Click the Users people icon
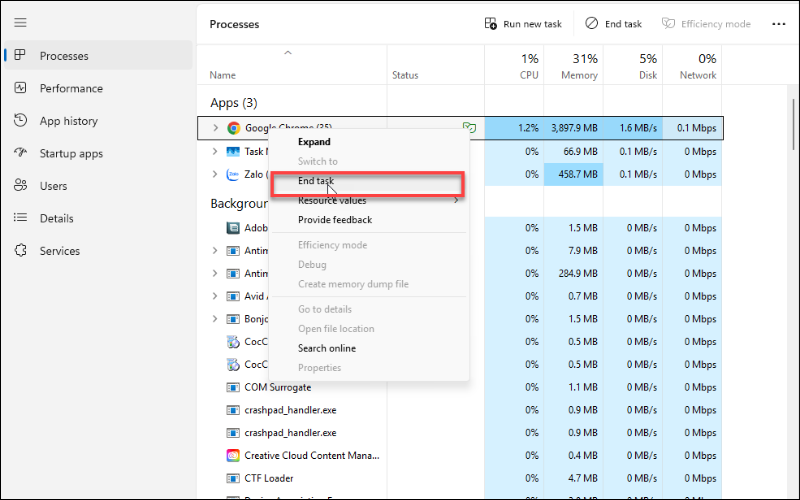 tap(20, 185)
